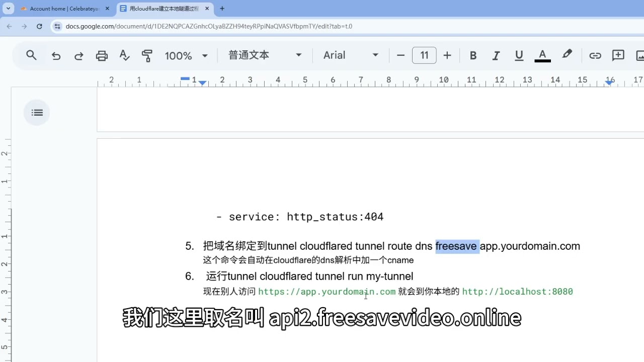This screenshot has width=644, height=362.
Task: Click the font size field showing 11
Action: [424, 55]
